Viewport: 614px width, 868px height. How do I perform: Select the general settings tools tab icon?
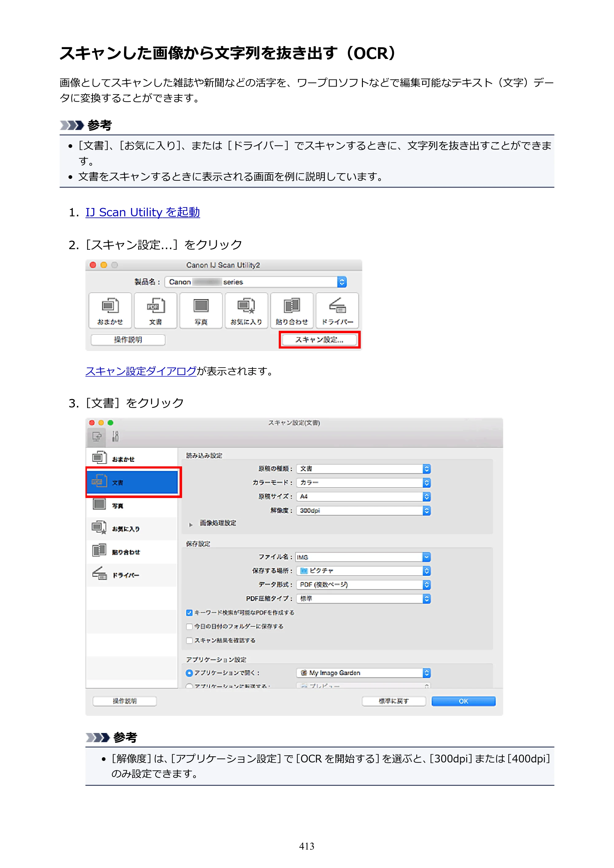click(115, 437)
